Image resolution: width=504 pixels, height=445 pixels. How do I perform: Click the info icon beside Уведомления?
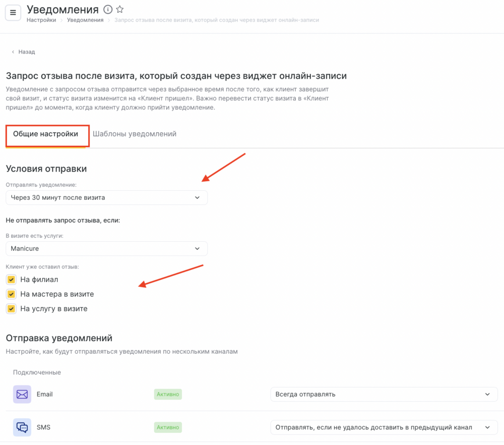108,10
